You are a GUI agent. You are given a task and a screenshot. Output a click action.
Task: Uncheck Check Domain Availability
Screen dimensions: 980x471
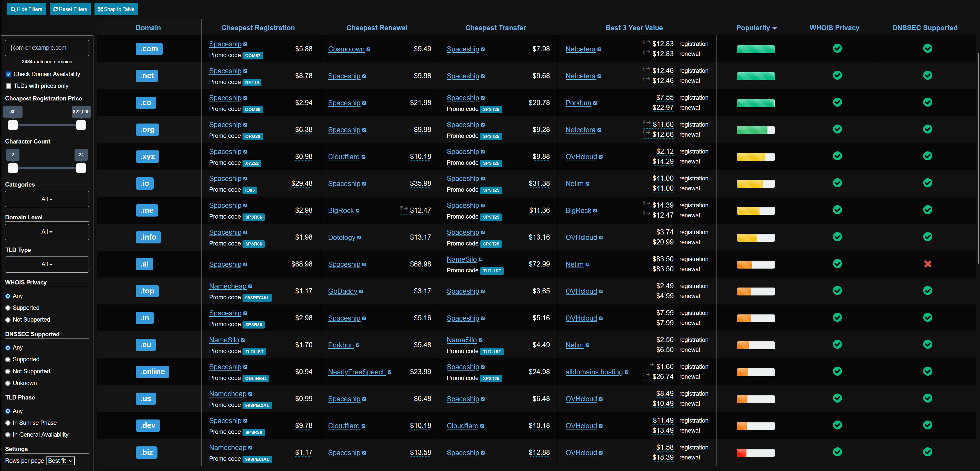pyautogui.click(x=8, y=74)
